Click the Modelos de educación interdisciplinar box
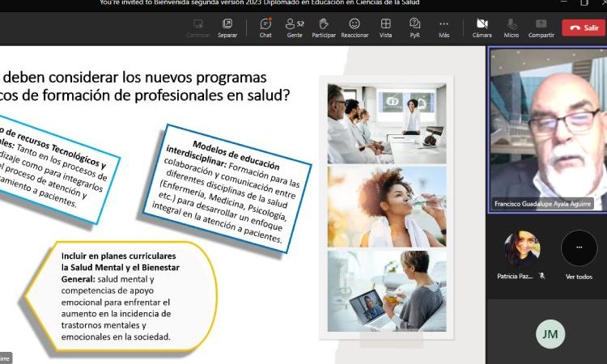Image resolution: width=607 pixels, height=364 pixels. [227, 188]
